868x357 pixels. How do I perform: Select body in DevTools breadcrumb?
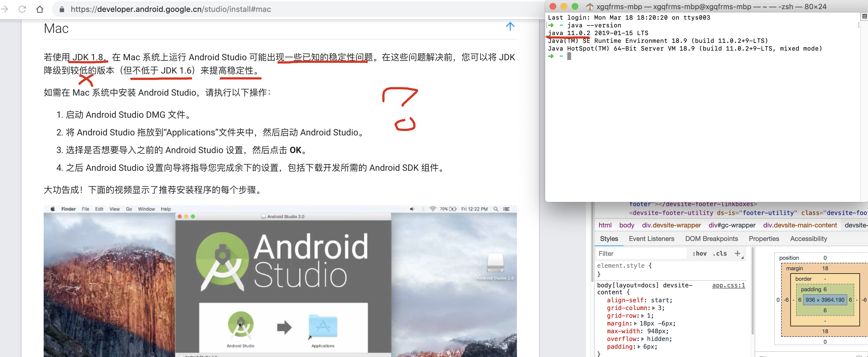coord(626,225)
